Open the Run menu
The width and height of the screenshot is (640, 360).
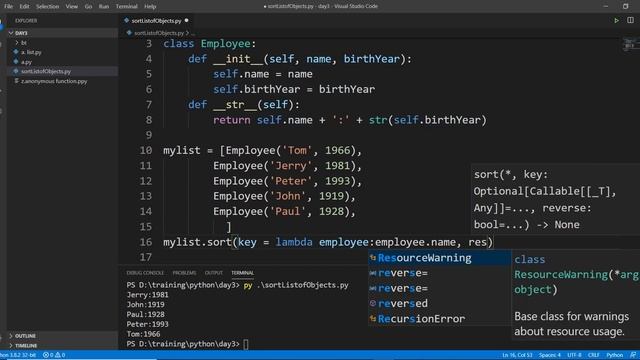pyautogui.click(x=104, y=7)
